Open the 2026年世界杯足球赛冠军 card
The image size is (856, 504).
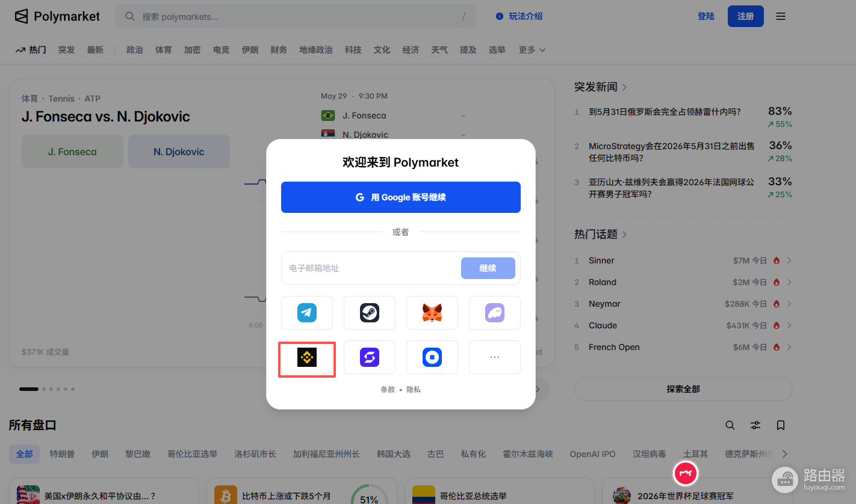pyautogui.click(x=685, y=496)
